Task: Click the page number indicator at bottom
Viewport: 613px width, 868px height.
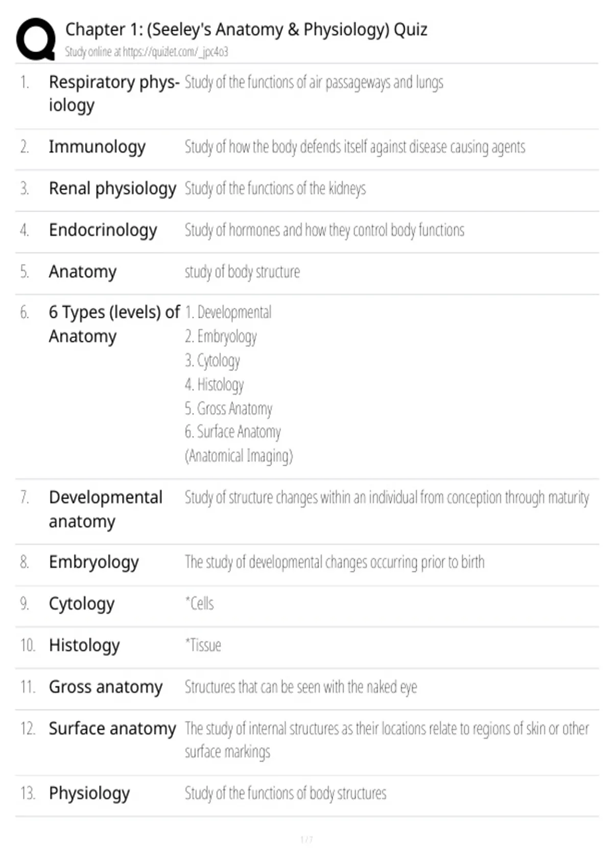Action: pos(306,839)
